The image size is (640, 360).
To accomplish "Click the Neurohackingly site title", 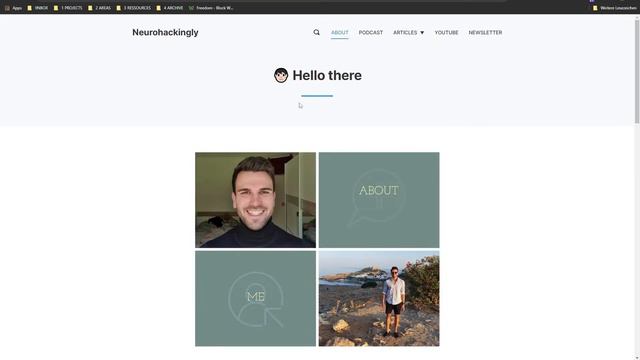I will (x=165, y=32).
